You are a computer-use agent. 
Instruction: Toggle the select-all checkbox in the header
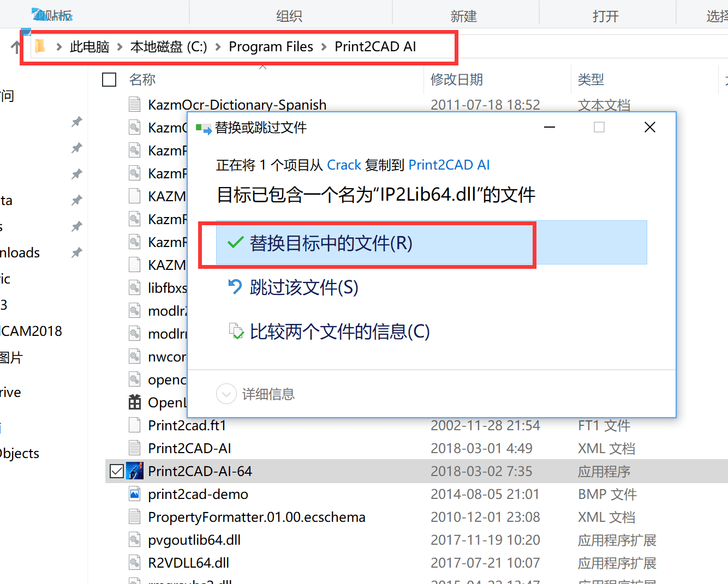[x=109, y=80]
